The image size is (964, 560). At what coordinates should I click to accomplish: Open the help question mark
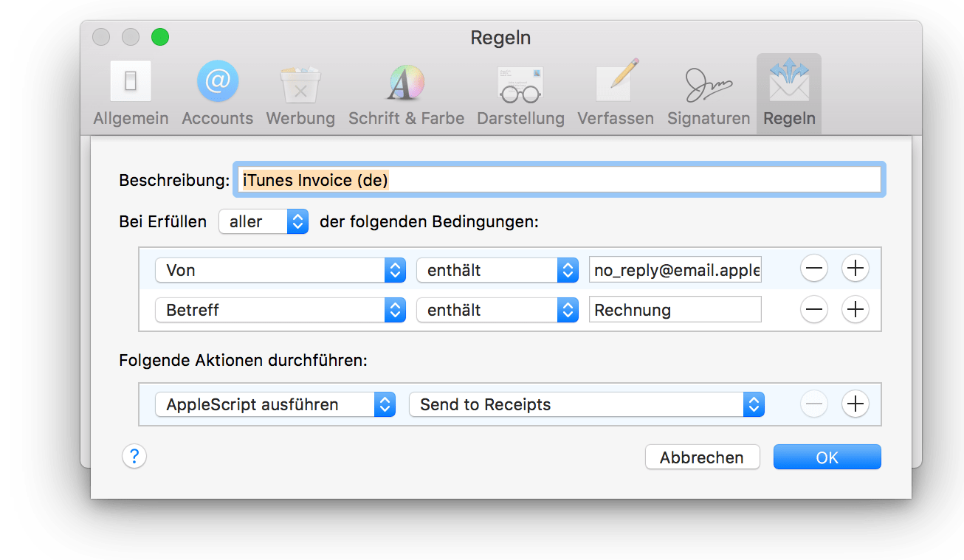tap(134, 457)
